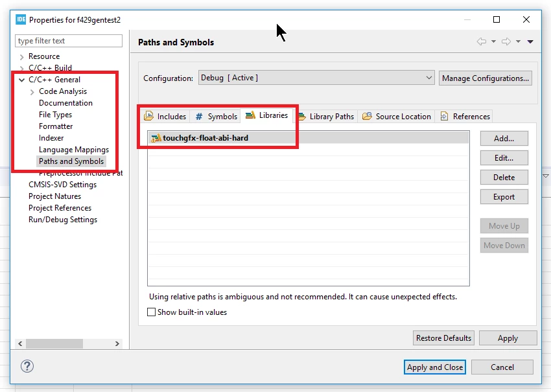
Task: Switch to the Library Paths tab
Action: coord(327,116)
